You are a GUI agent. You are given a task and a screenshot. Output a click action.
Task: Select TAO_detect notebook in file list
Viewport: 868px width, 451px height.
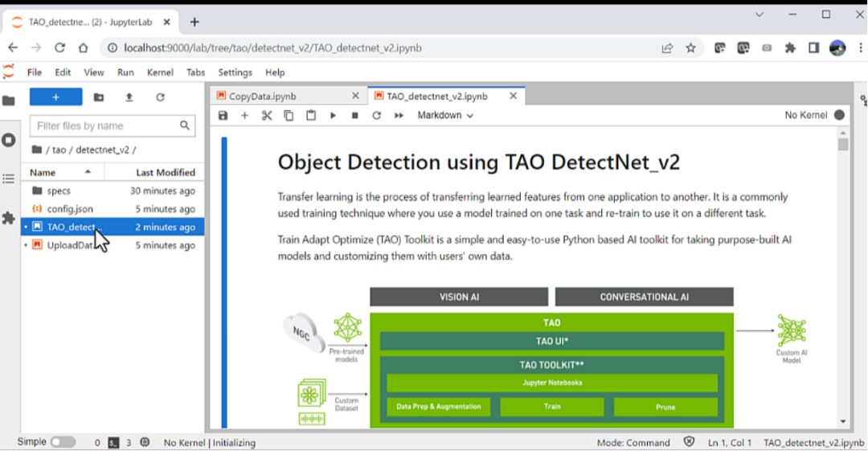pyautogui.click(x=113, y=227)
